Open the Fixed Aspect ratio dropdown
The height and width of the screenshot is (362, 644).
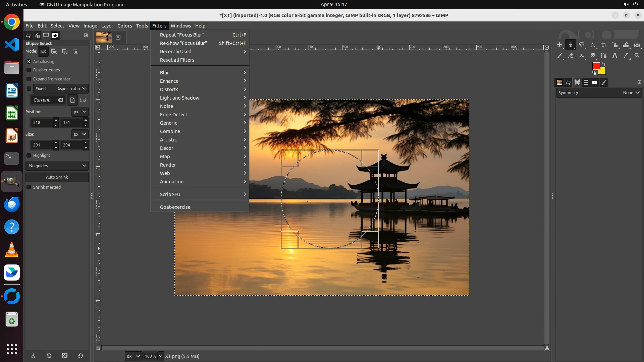60,89
